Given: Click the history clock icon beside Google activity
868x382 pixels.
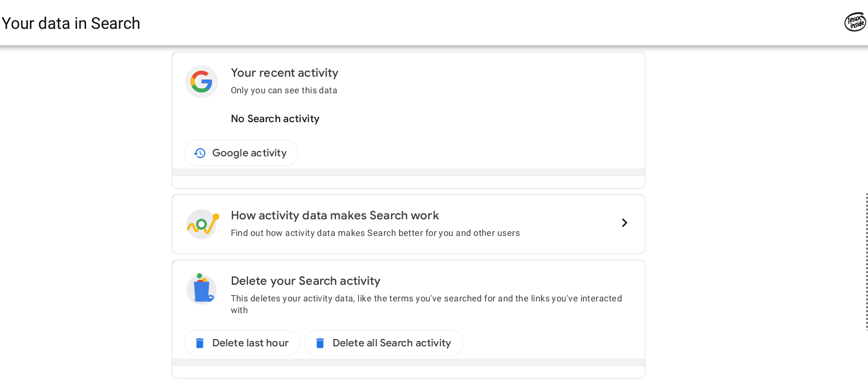Looking at the screenshot, I should pyautogui.click(x=200, y=153).
